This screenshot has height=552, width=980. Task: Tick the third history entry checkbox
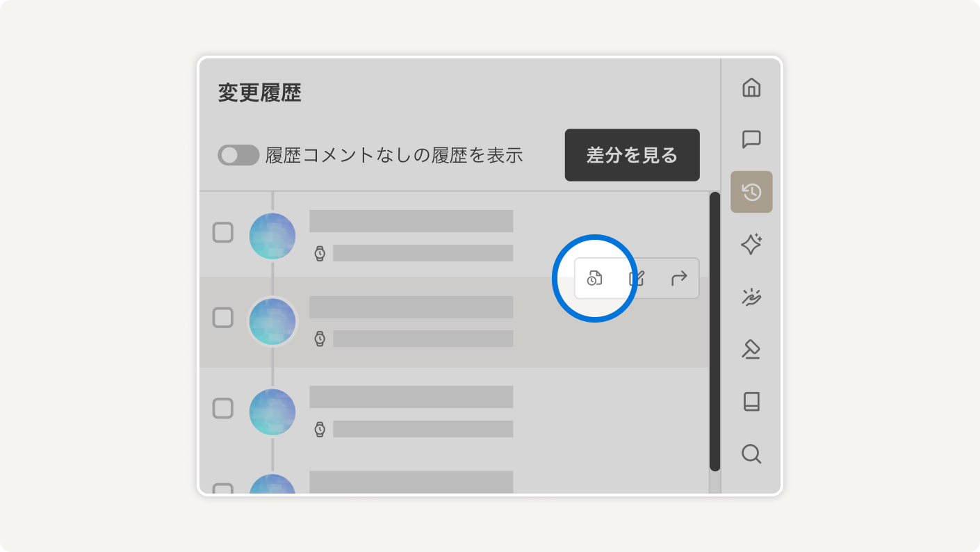pos(222,408)
